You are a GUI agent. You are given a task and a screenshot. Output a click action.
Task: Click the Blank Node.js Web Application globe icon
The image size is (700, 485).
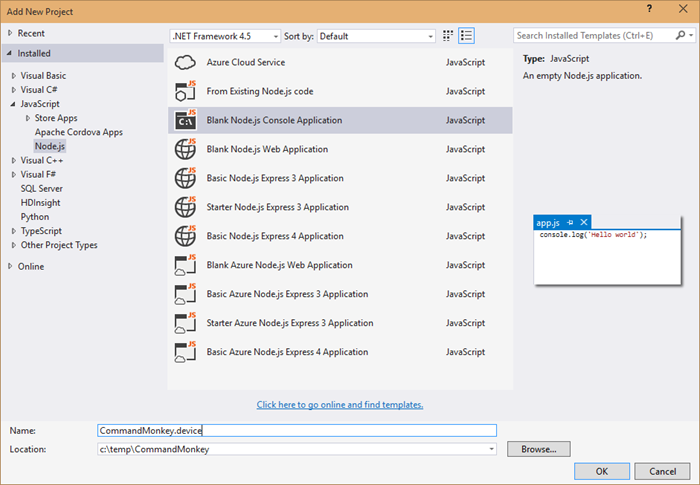pos(185,149)
